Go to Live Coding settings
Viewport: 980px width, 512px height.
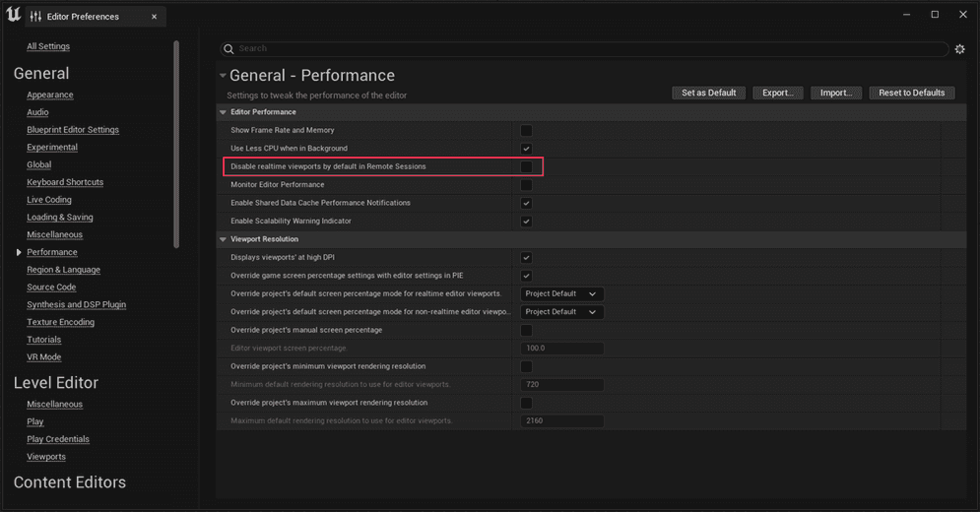(x=49, y=200)
